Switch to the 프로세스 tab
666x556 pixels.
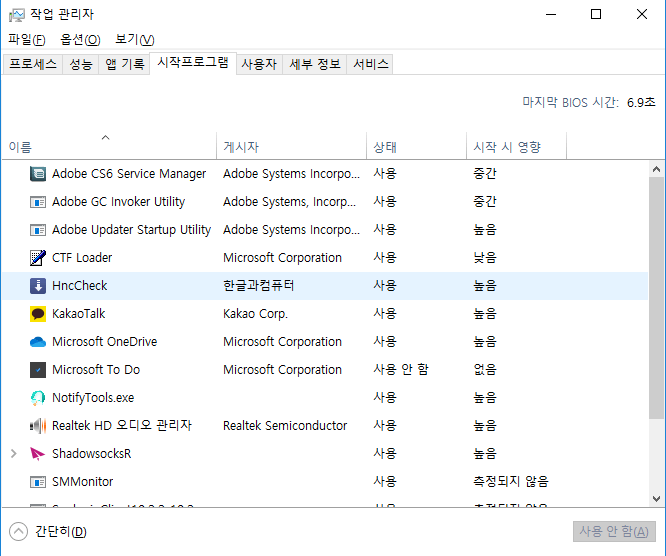pos(33,64)
